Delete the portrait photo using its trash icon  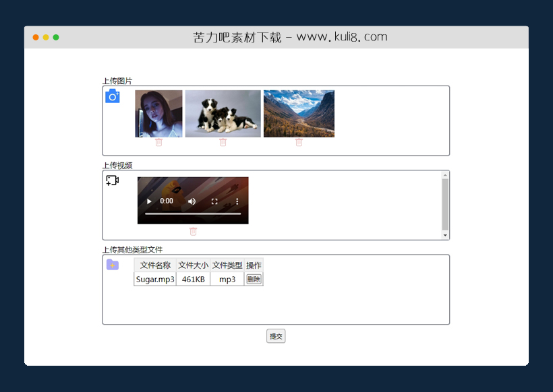click(x=158, y=142)
